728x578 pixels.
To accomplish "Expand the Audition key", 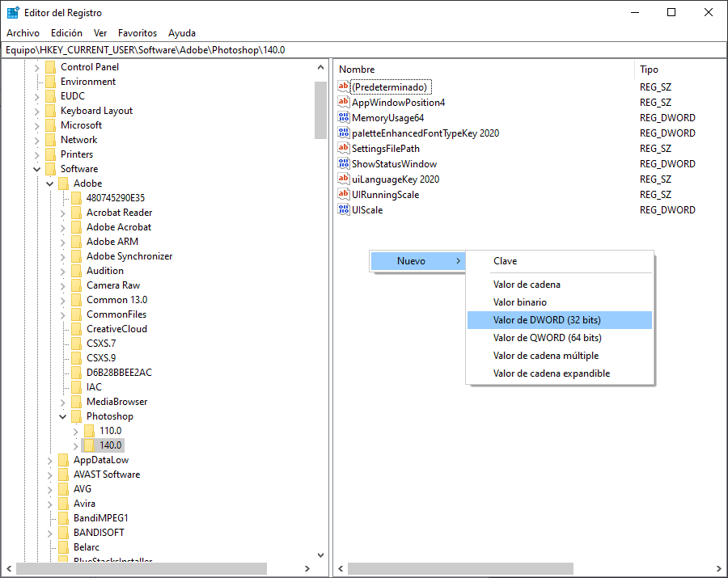I will coord(62,272).
